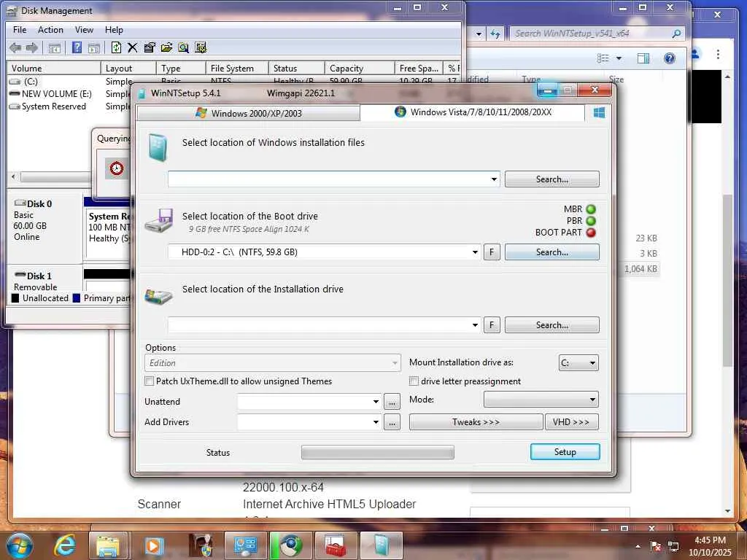Click Refresh icon in Disk Management toolbar

[116, 47]
